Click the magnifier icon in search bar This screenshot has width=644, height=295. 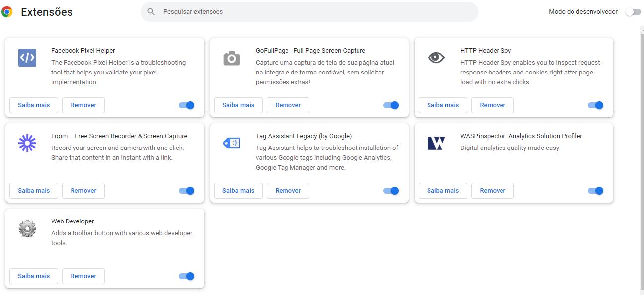coord(151,12)
